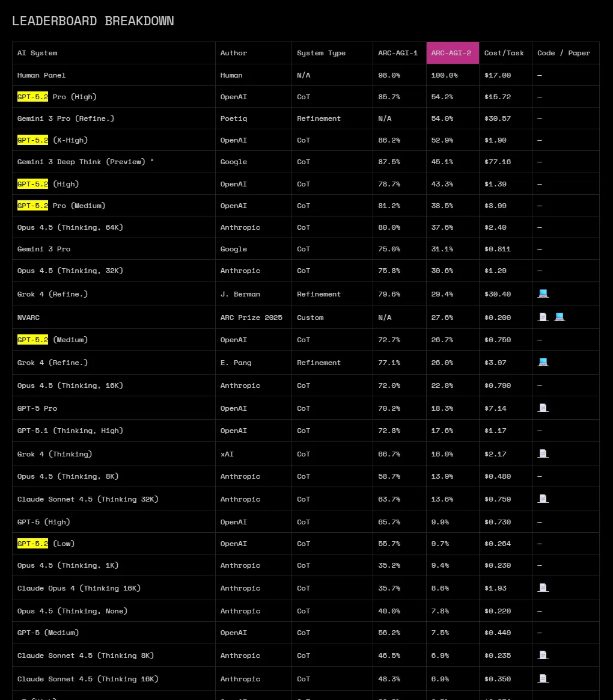
Task: Open the GPT-5 Pro paper icon
Action: 543,408
